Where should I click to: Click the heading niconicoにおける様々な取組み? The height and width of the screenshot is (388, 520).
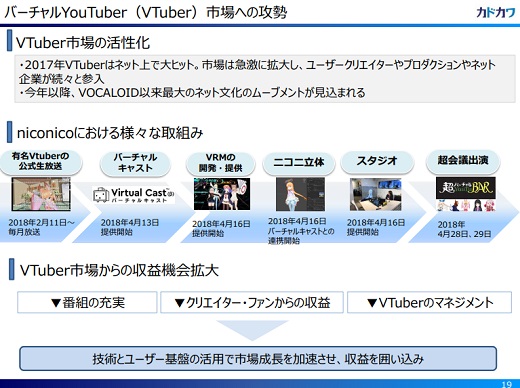110,133
